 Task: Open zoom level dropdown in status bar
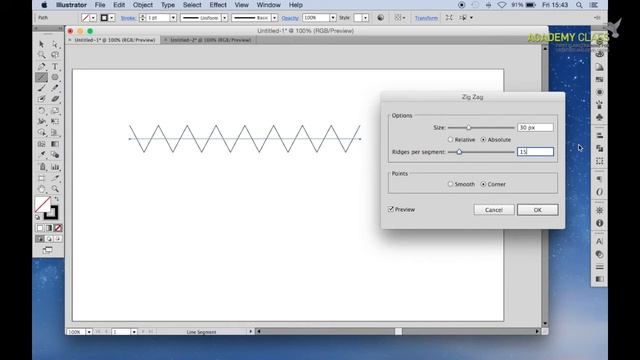pos(89,332)
